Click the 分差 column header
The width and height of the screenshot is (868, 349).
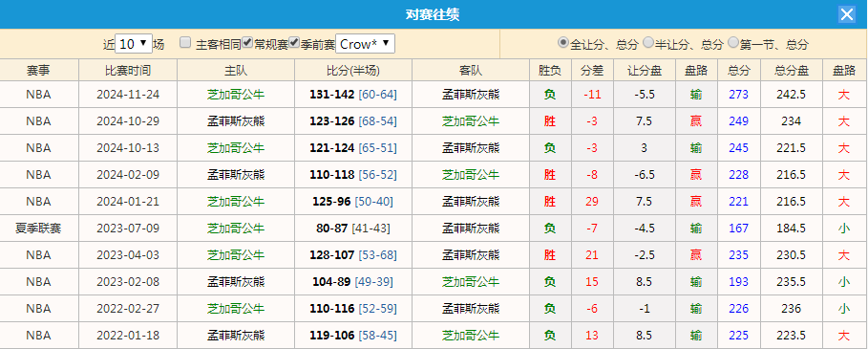point(592,71)
